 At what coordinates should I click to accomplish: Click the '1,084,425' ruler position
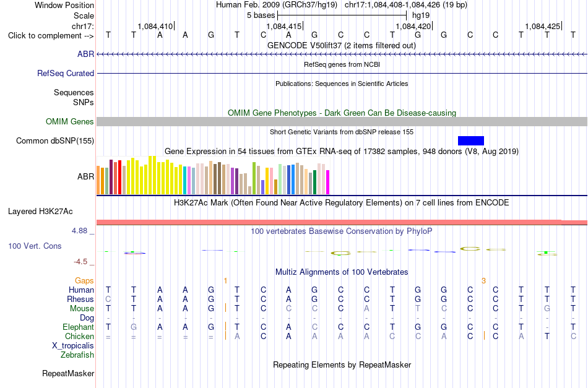click(542, 26)
